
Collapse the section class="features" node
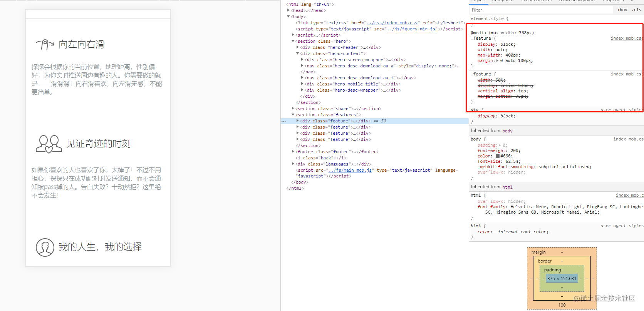tap(293, 115)
